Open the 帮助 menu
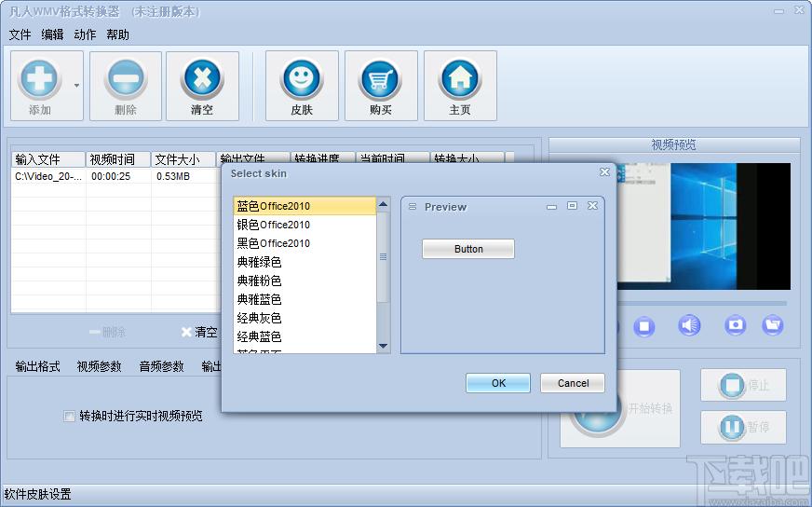The image size is (812, 507). [x=117, y=34]
